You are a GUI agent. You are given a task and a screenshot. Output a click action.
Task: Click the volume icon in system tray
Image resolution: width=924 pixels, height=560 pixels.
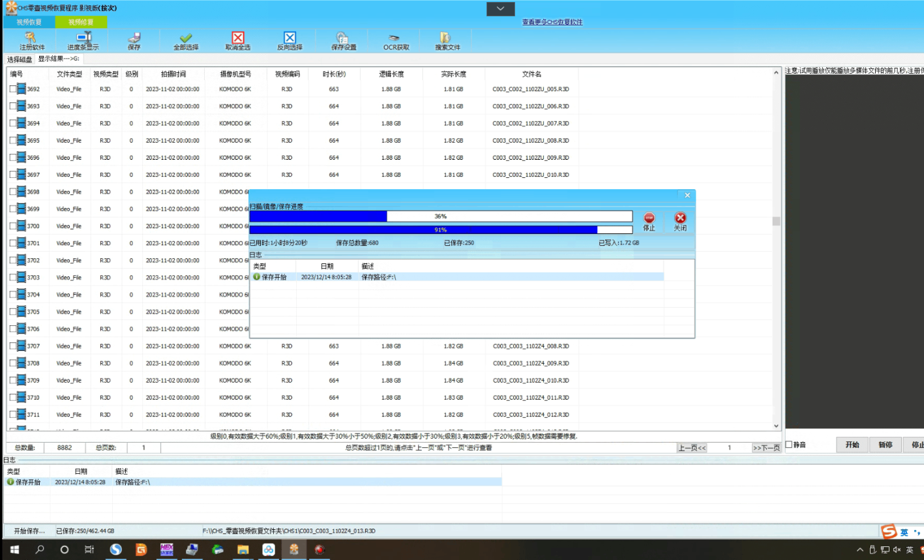[x=897, y=550]
